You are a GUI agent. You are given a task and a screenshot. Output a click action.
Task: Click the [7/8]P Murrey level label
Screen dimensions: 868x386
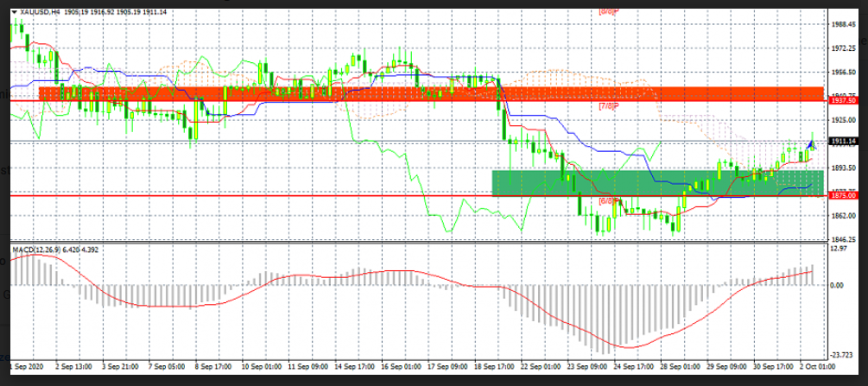click(609, 107)
